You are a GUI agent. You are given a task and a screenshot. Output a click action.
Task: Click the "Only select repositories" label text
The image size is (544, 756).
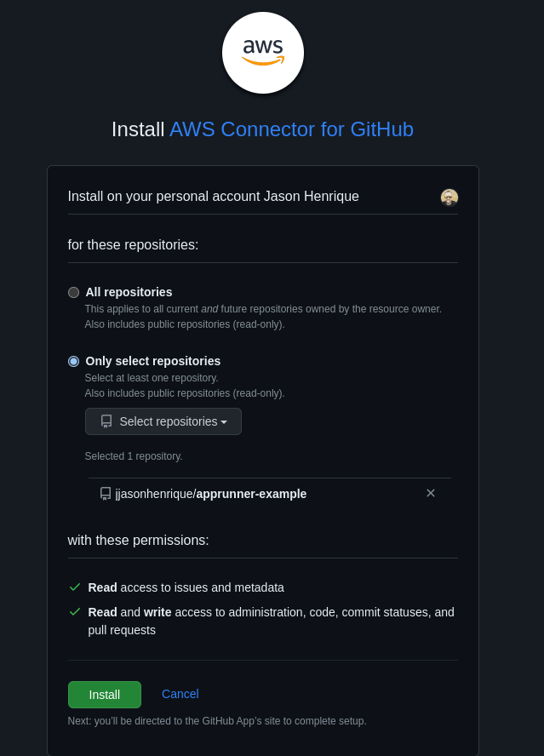point(153,361)
